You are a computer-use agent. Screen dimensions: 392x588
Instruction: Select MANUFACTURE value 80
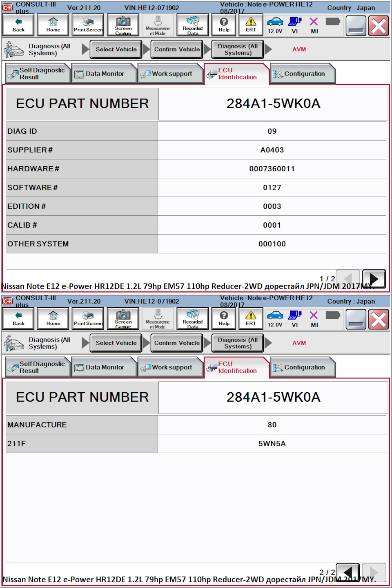272,425
